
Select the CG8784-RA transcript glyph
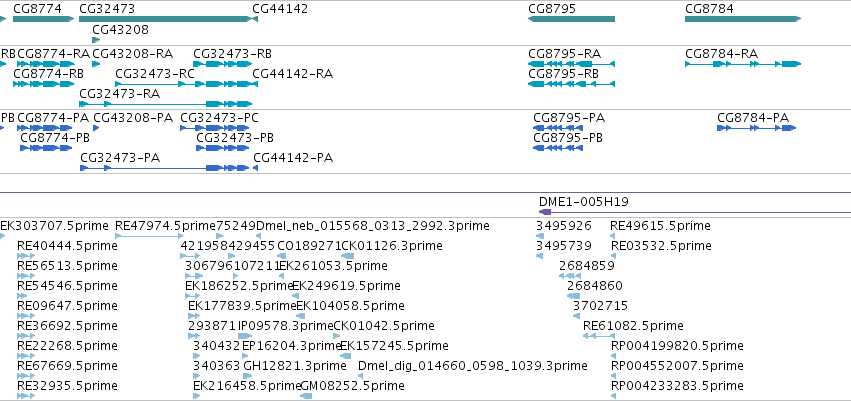pyautogui.click(x=743, y=64)
